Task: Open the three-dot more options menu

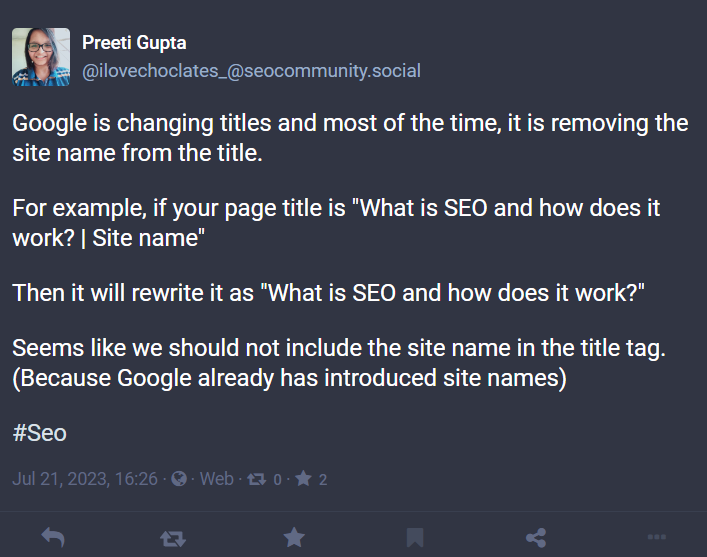Action: (656, 537)
